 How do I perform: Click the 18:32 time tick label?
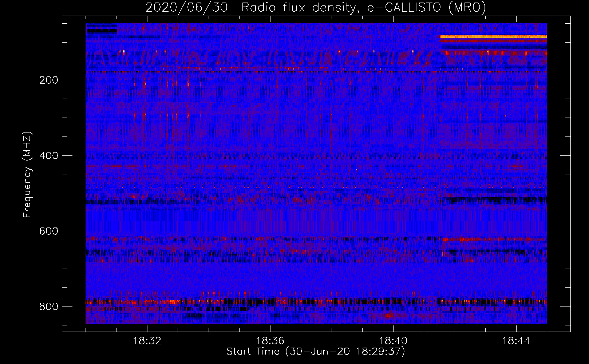coord(147,341)
